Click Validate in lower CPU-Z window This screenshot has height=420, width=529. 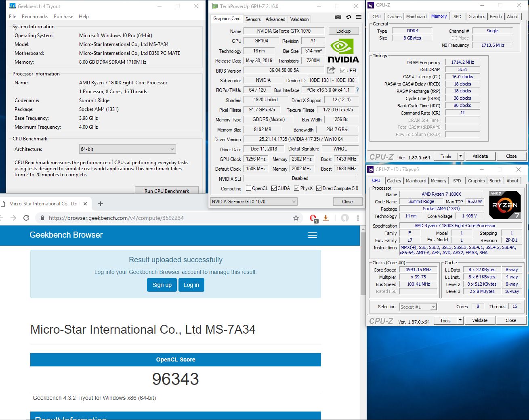point(480,320)
